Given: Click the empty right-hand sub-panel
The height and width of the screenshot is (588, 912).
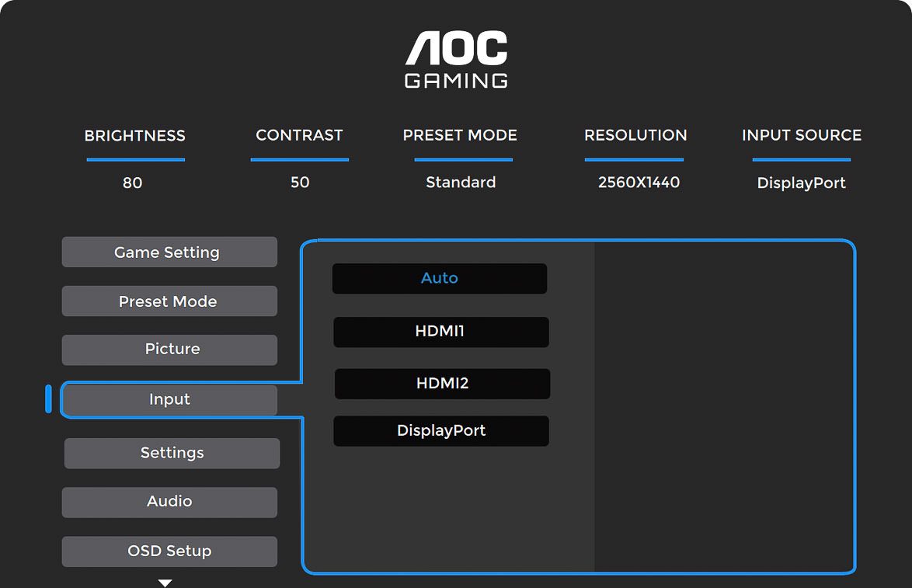Looking at the screenshot, I should [724, 406].
